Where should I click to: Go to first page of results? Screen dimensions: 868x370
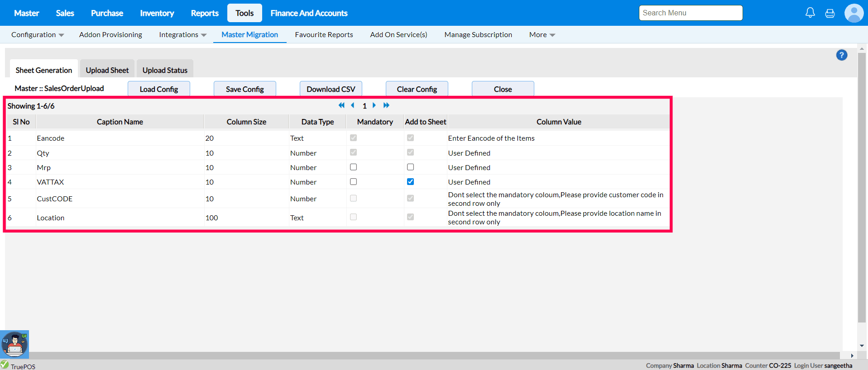341,105
